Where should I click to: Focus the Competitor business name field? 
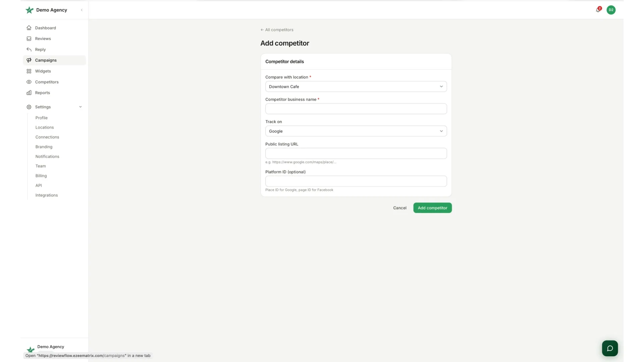click(356, 109)
